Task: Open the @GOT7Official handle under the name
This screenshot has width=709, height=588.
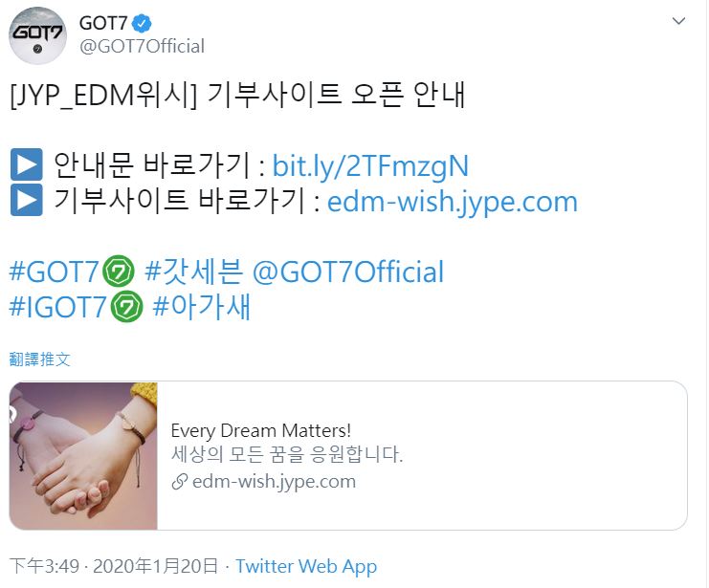Action: tap(142, 46)
